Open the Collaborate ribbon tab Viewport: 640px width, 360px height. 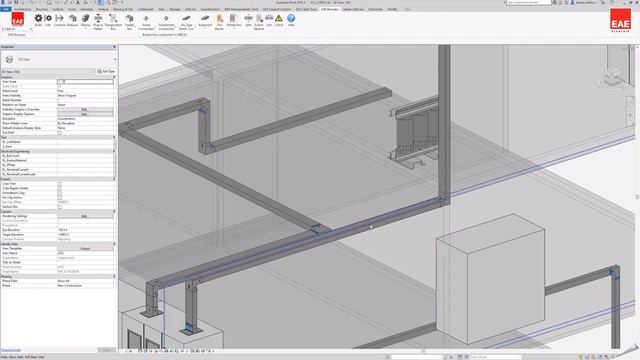click(x=145, y=9)
